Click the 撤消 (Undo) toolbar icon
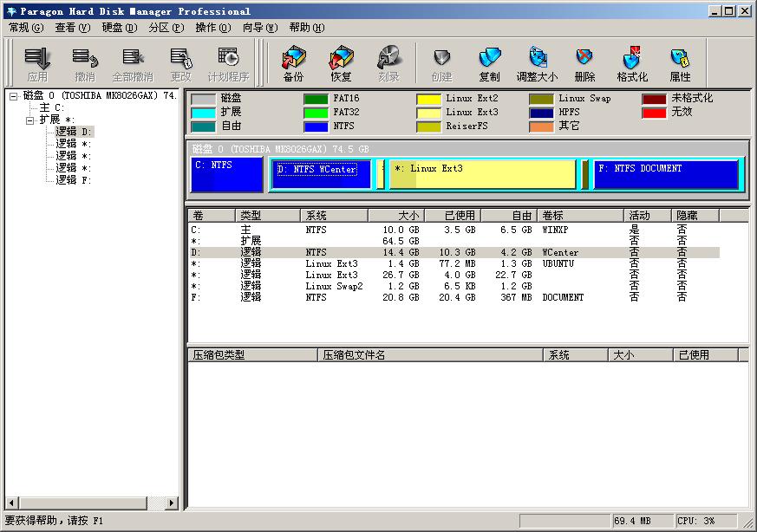The width and height of the screenshot is (757, 532). (x=85, y=64)
